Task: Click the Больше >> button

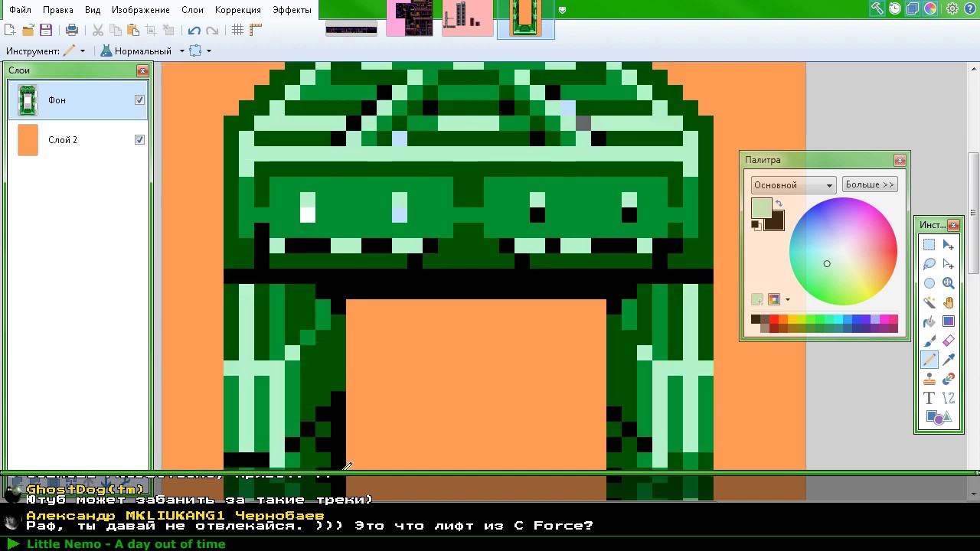Action: (870, 184)
